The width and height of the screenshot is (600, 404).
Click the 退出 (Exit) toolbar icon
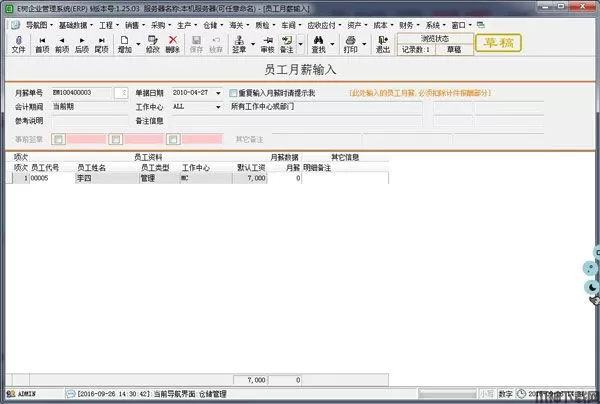coord(383,43)
